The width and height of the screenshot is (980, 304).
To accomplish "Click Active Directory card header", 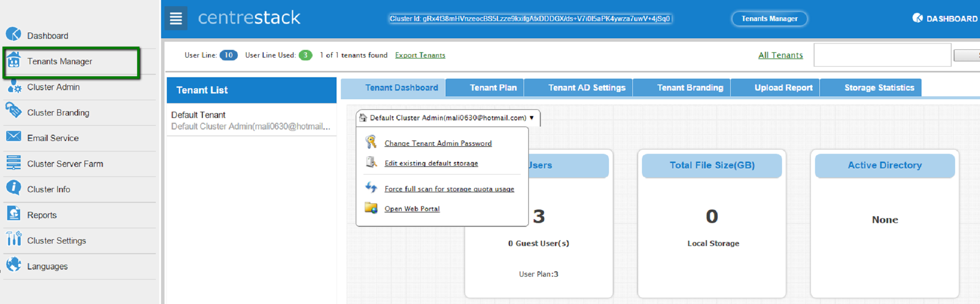I will pyautogui.click(x=885, y=165).
